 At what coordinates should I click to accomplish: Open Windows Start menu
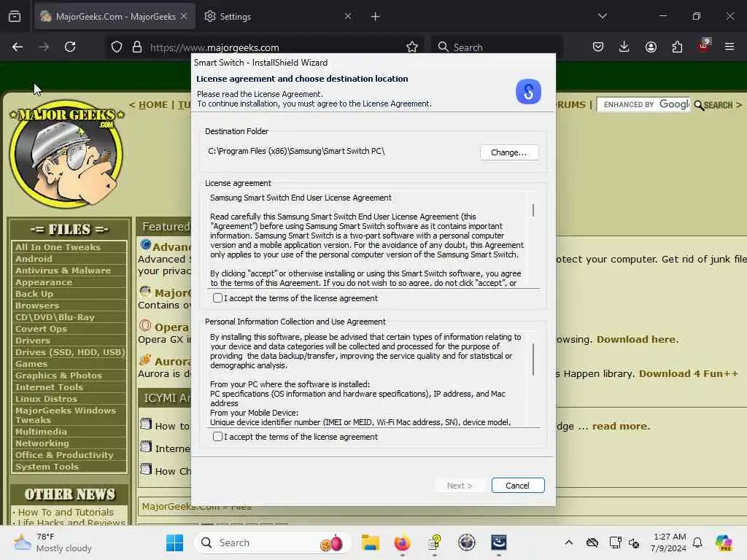tap(174, 542)
